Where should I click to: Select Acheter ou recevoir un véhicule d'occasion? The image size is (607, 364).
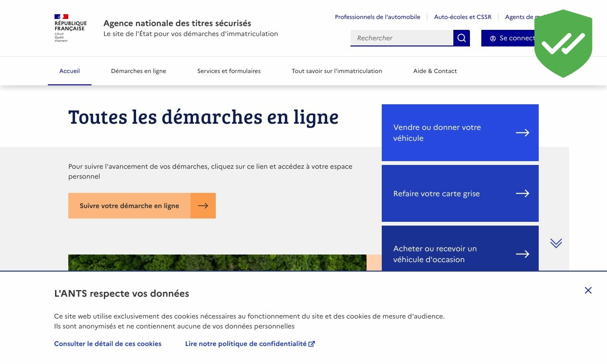(x=460, y=248)
